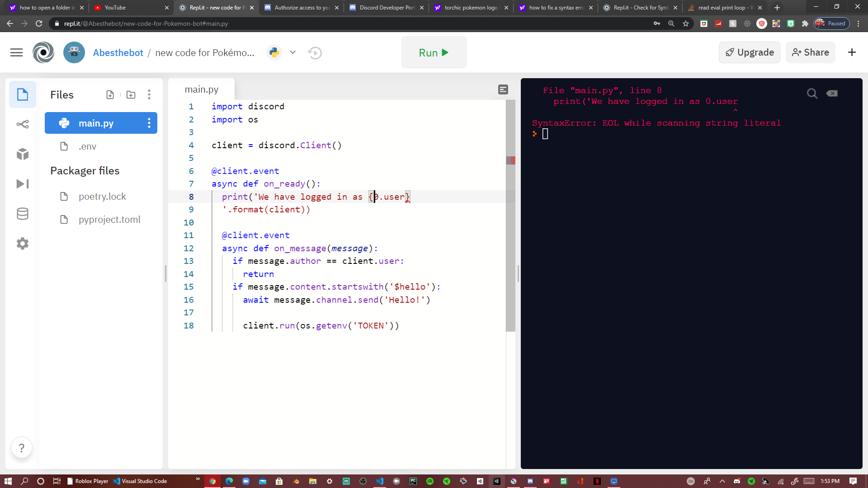Viewport: 868px width, 488px height.
Task: Open the Windows notification center
Action: [853, 481]
